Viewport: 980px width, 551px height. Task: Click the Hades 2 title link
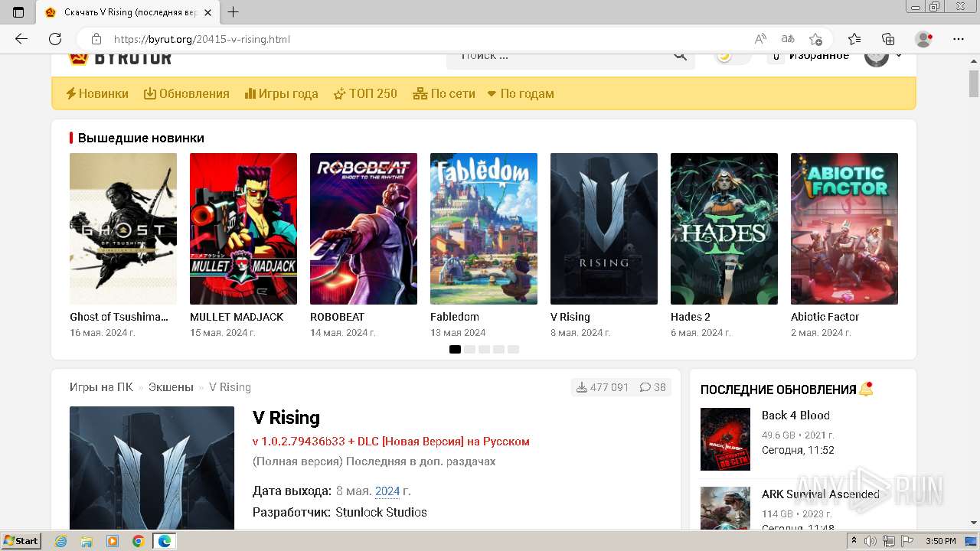(691, 317)
